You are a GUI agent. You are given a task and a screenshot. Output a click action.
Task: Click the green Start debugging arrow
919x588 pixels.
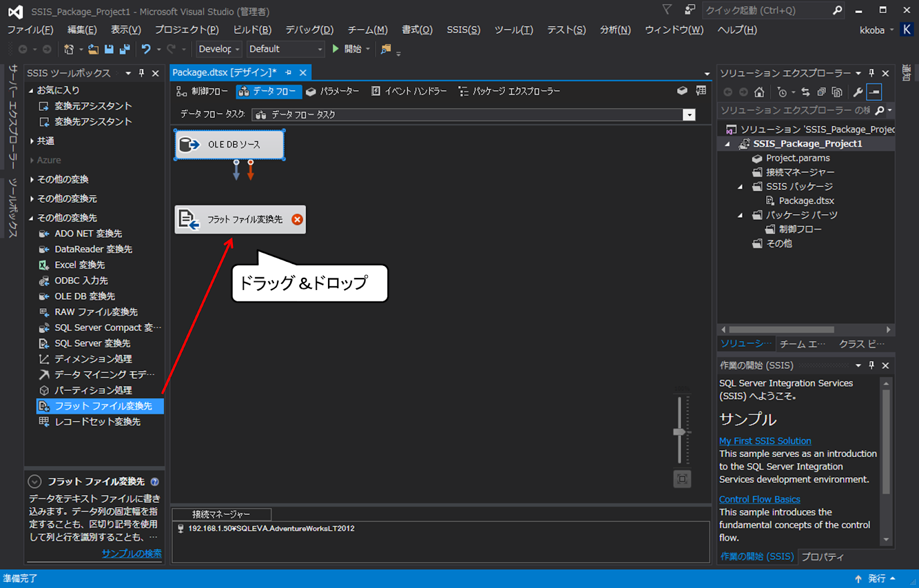[x=335, y=49]
